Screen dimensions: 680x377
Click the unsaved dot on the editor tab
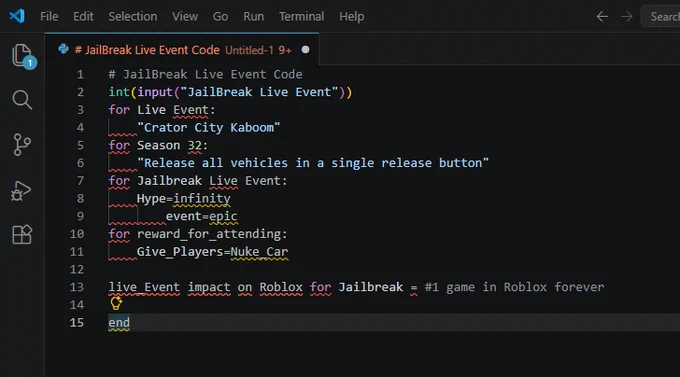[x=305, y=50]
